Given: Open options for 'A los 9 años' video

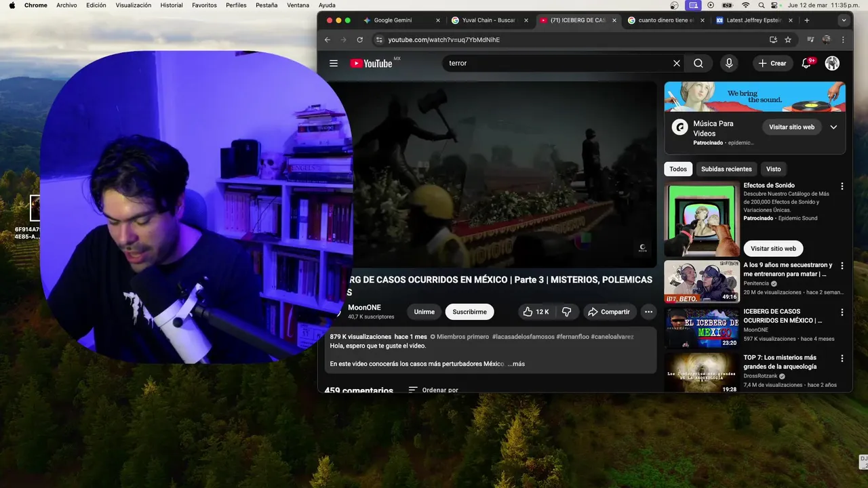Looking at the screenshot, I should 842,266.
